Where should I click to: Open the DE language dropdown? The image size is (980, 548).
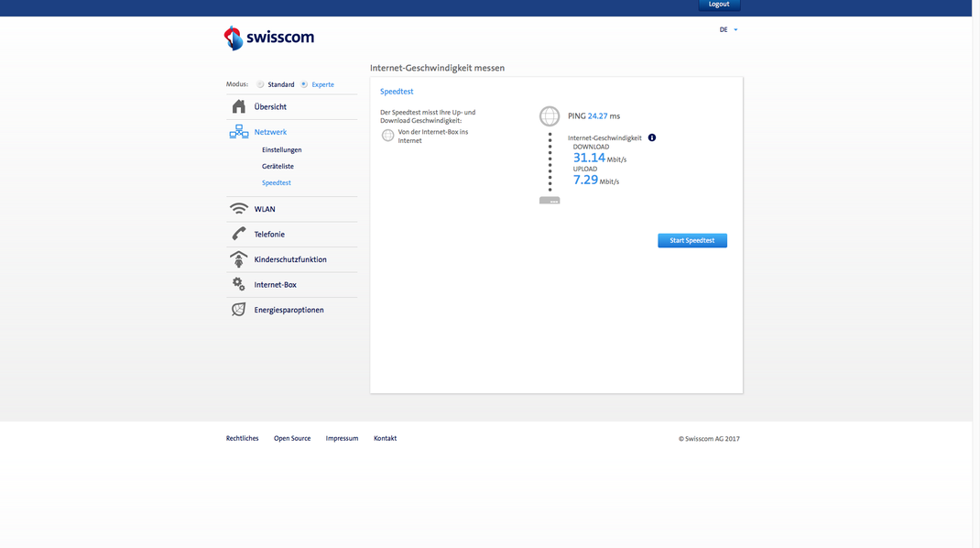728,29
